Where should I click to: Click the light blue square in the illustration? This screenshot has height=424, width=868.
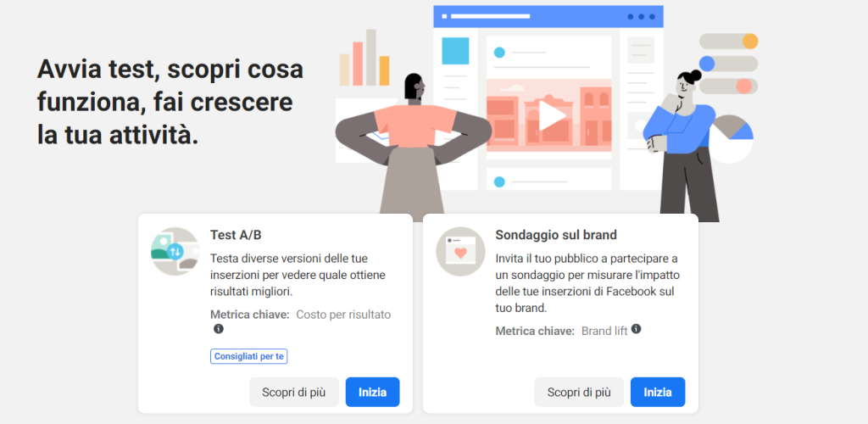point(455,51)
